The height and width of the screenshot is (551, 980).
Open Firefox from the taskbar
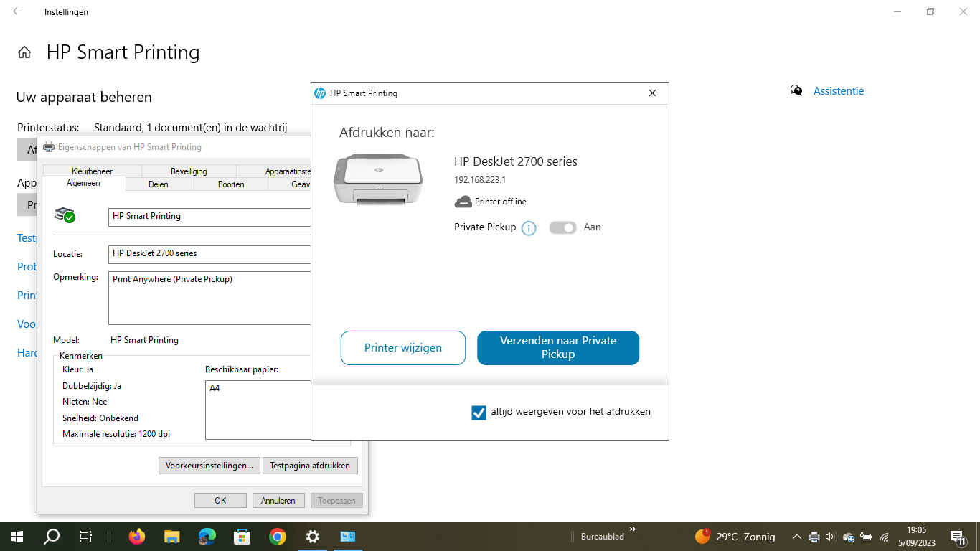click(x=136, y=537)
